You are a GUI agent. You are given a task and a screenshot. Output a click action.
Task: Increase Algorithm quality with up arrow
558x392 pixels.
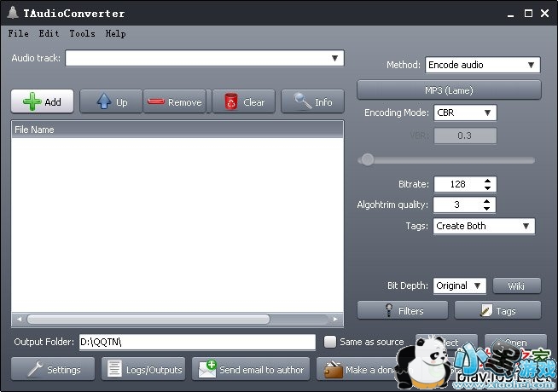pos(487,201)
